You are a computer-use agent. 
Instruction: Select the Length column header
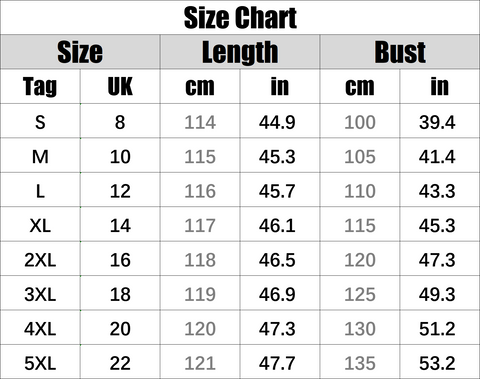pos(240,52)
